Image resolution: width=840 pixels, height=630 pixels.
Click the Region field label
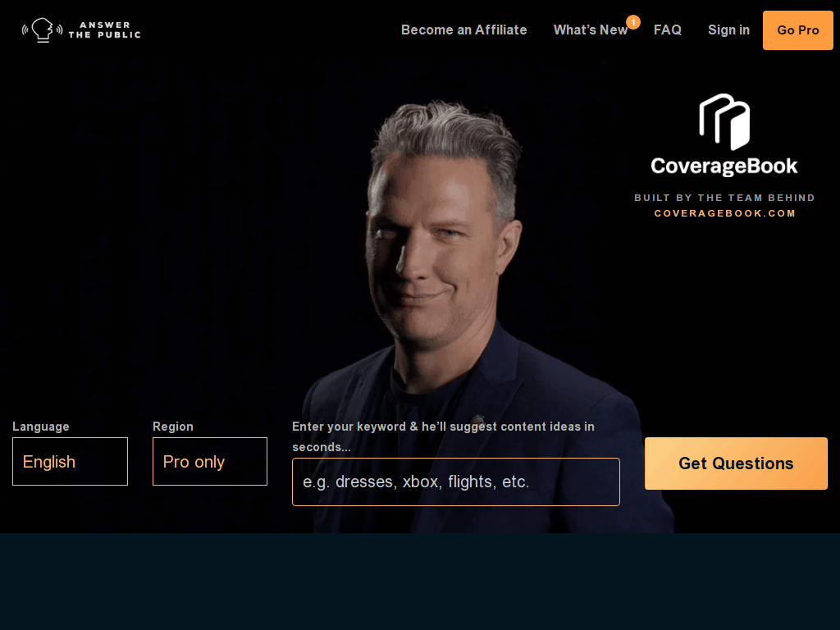[x=173, y=427]
